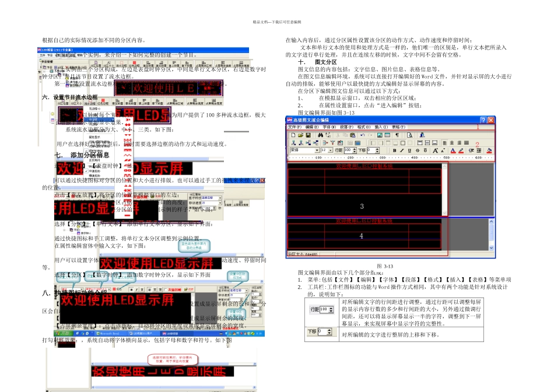Screen dimensions: 554x392
Task: Click the align right icon
Action: (460, 143)
